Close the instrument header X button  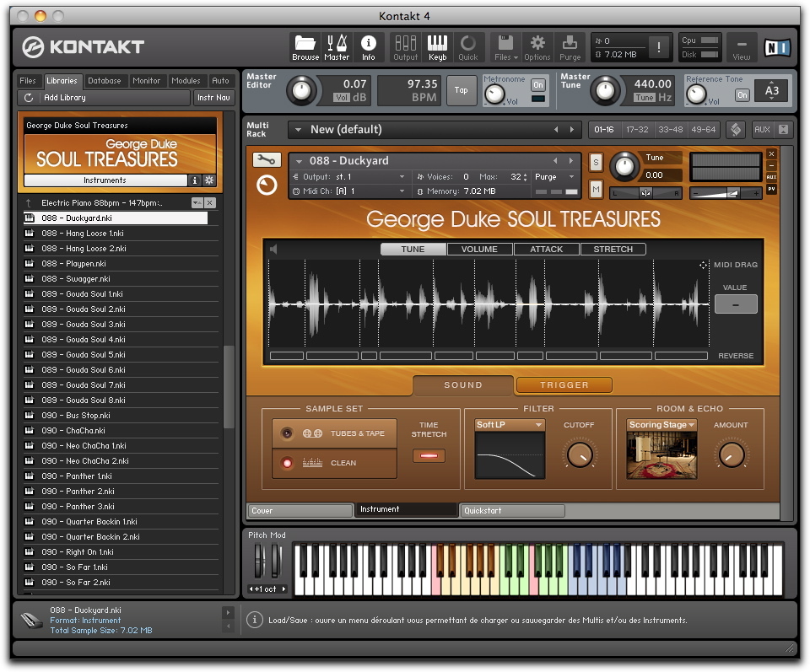pyautogui.click(x=771, y=153)
